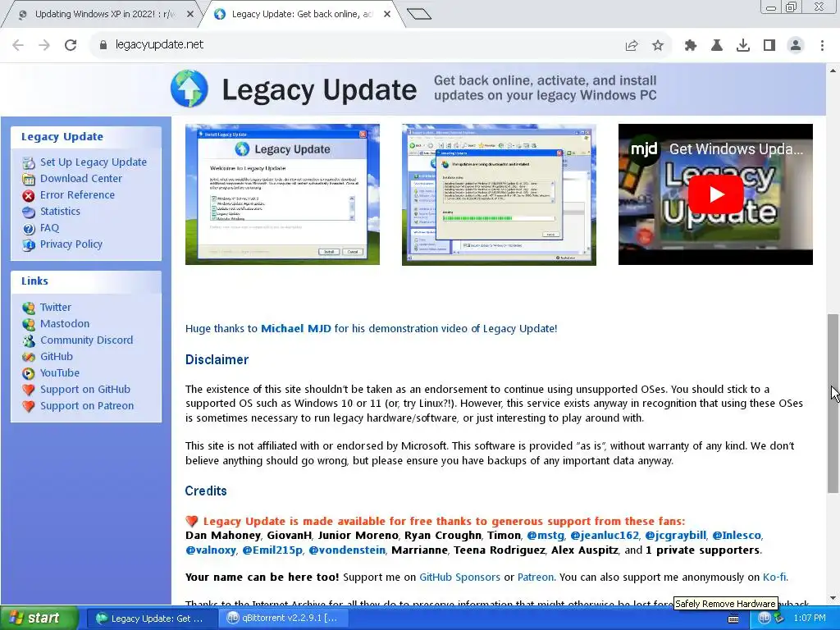
Task: Click the Twitter link icon
Action: [x=29, y=308]
